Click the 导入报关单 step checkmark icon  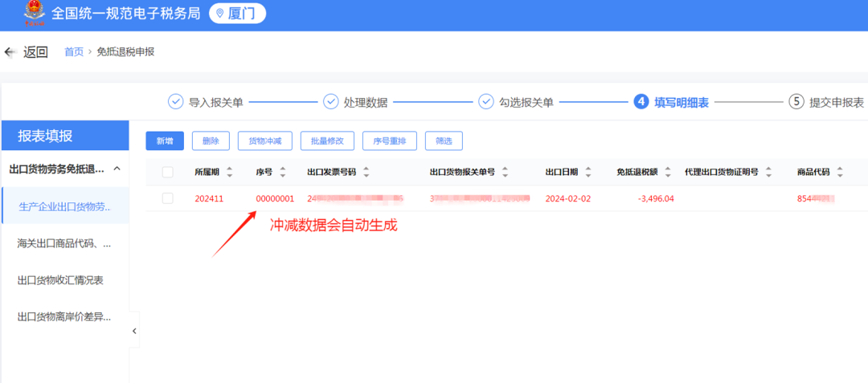(x=175, y=102)
